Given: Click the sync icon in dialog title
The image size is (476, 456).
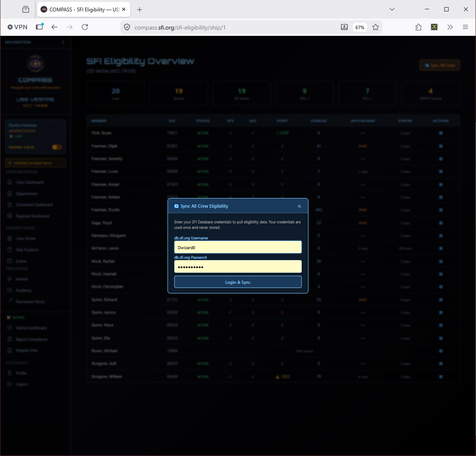Looking at the screenshot, I should pos(176,206).
